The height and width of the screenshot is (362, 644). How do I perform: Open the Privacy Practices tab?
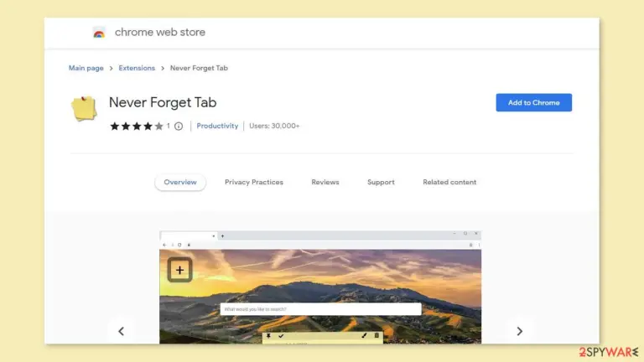(x=254, y=182)
